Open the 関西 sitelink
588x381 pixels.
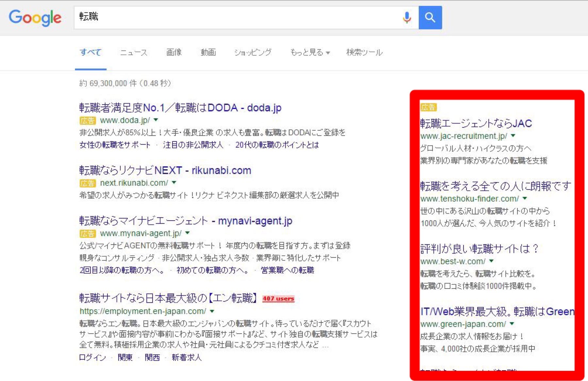[152, 357]
